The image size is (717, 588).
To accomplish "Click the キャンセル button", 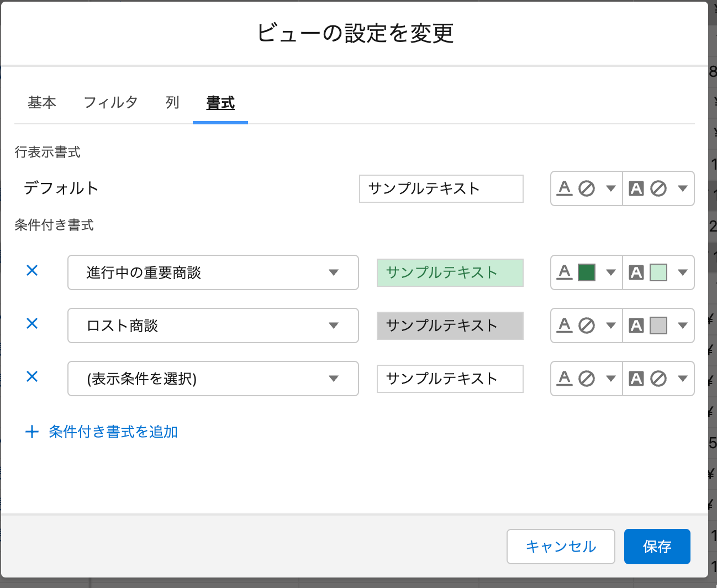I will 561,547.
